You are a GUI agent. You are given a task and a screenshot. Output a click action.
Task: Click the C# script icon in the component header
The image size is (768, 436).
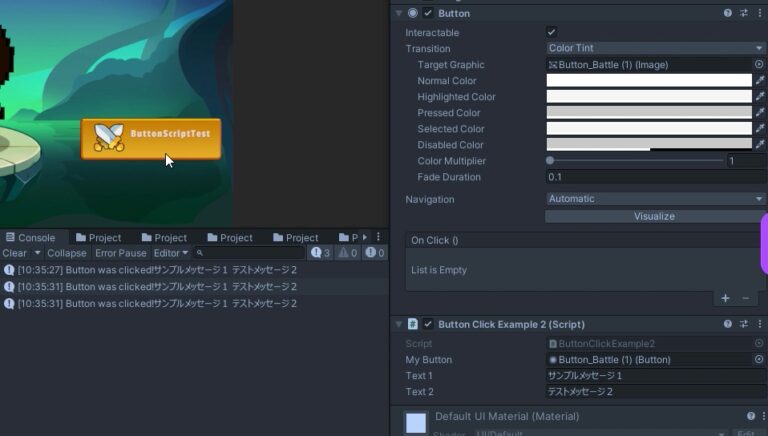[413, 324]
